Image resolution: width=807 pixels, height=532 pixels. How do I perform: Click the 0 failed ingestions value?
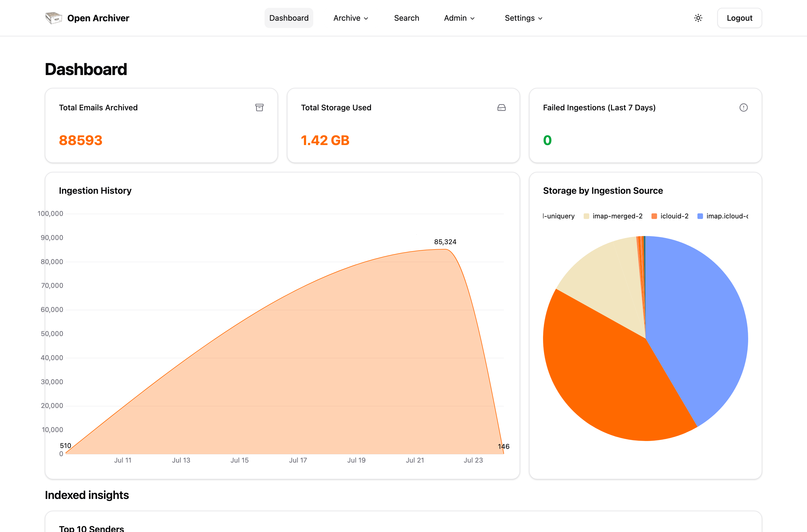coord(547,141)
